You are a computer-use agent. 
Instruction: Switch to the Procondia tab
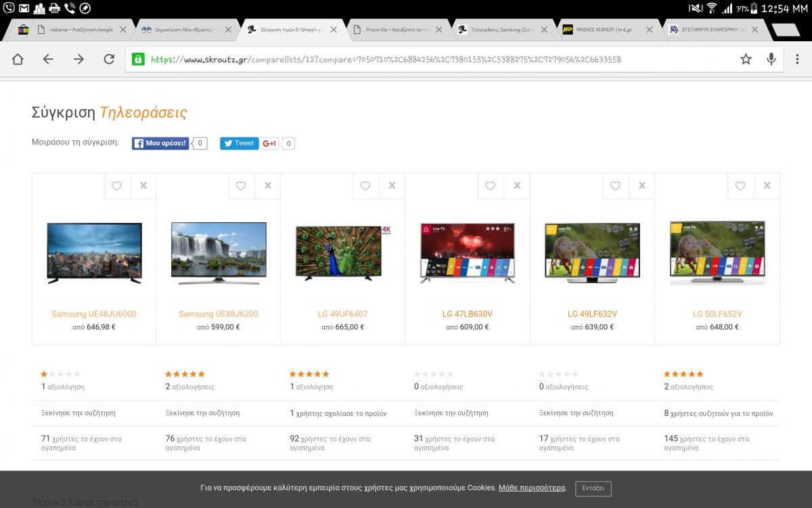coord(398,30)
